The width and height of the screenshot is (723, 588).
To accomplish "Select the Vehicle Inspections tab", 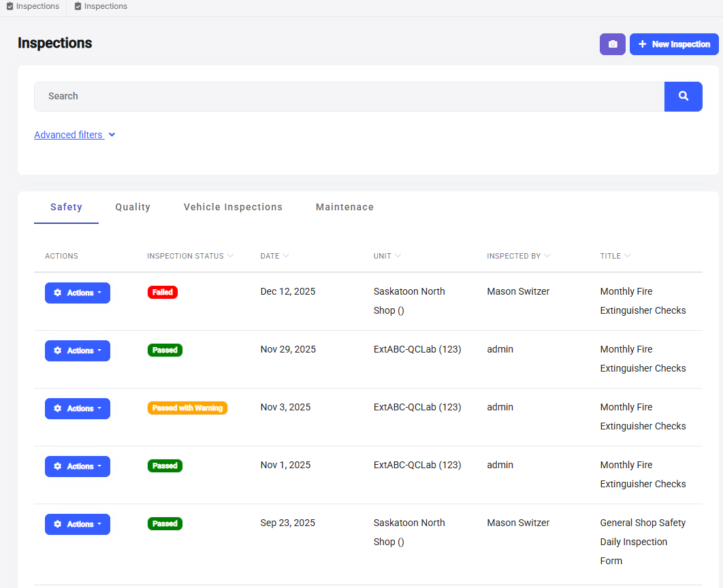I will point(233,207).
